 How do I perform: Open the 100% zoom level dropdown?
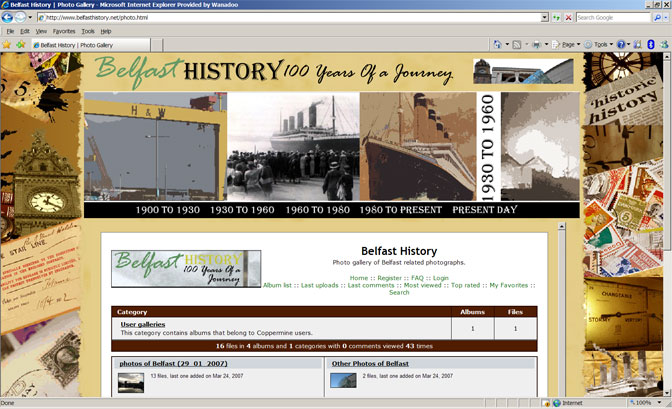(645, 403)
